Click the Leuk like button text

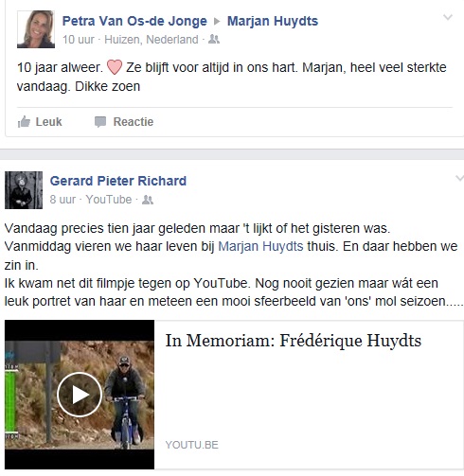(x=48, y=122)
